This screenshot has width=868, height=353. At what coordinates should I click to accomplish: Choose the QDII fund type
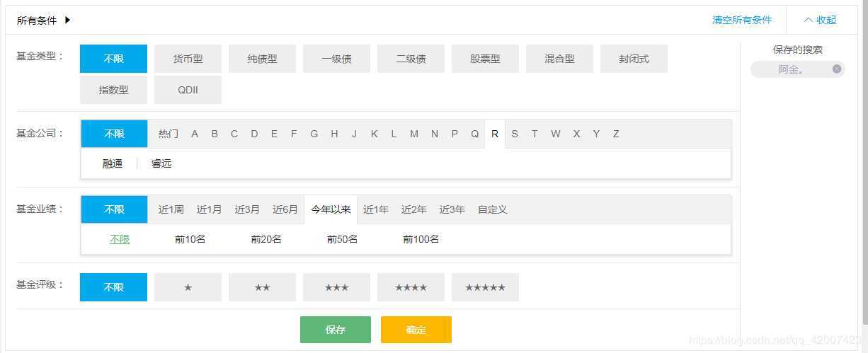click(x=188, y=90)
